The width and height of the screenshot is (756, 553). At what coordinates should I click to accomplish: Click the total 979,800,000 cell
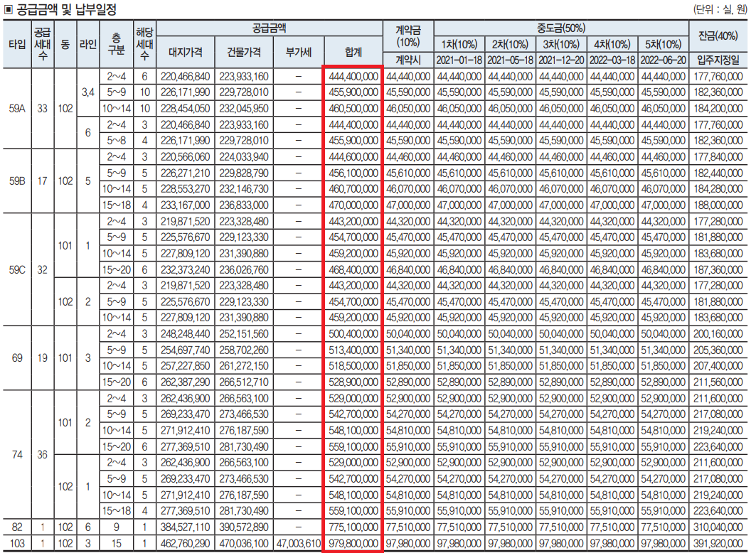point(353,543)
